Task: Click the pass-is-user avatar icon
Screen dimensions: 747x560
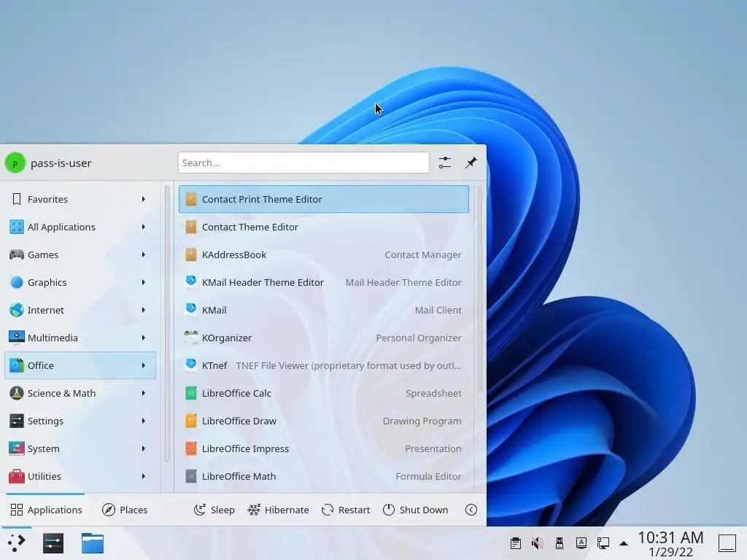Action: (15, 163)
